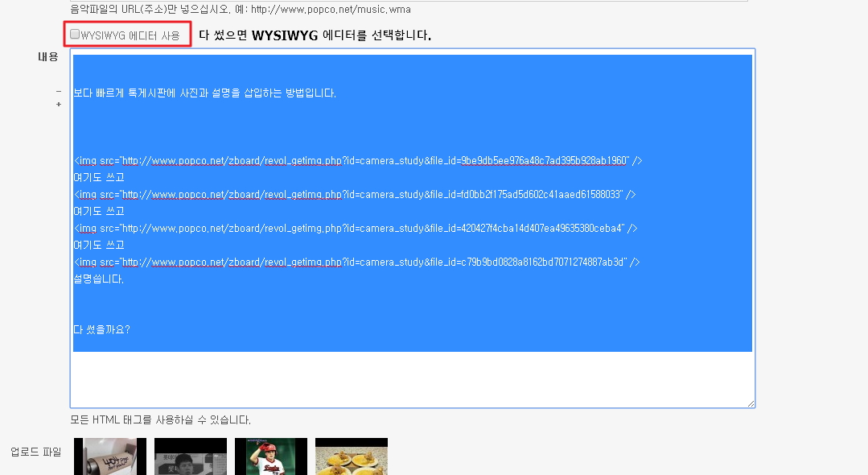The image size is (868, 475).
Task: Click the blank area below the highlighted text
Action: pos(412,378)
